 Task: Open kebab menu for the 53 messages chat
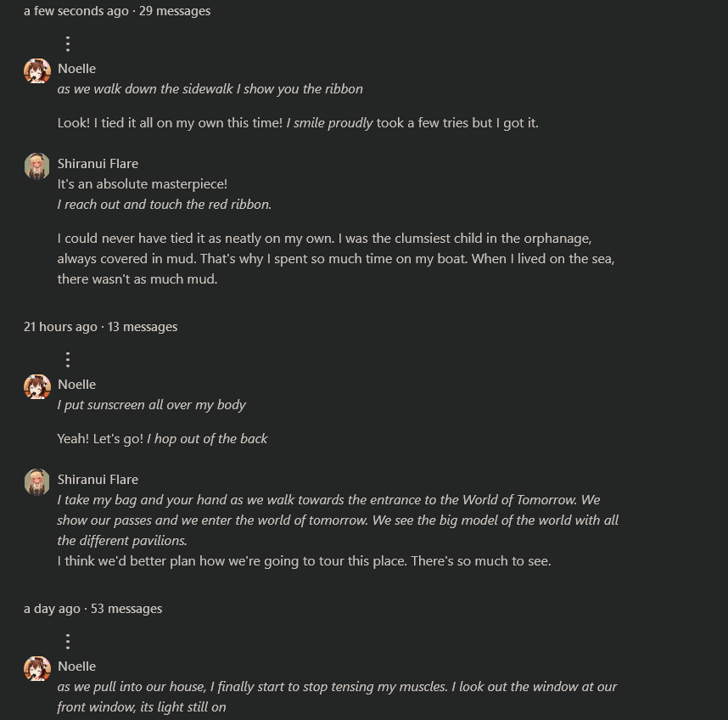[68, 641]
